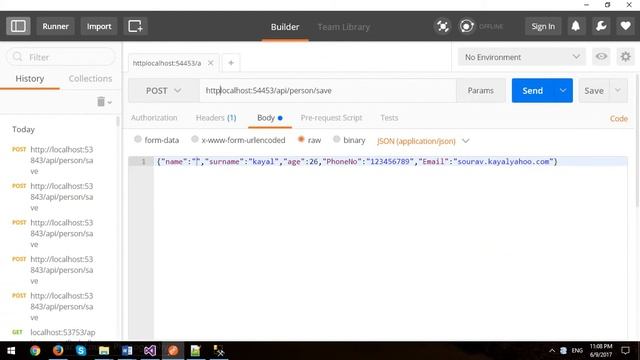Click the Postman taskbar icon

click(173, 351)
